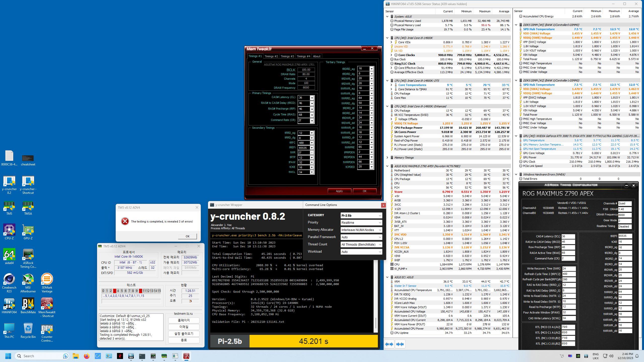The width and height of the screenshot is (644, 362).
Task: Click the 설정 불러오기 button in TM5
Action: click(x=184, y=334)
